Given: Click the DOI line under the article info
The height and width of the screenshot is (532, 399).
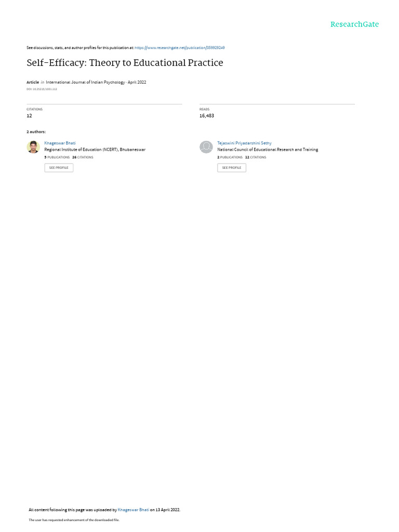Looking at the screenshot, I should click(42, 89).
